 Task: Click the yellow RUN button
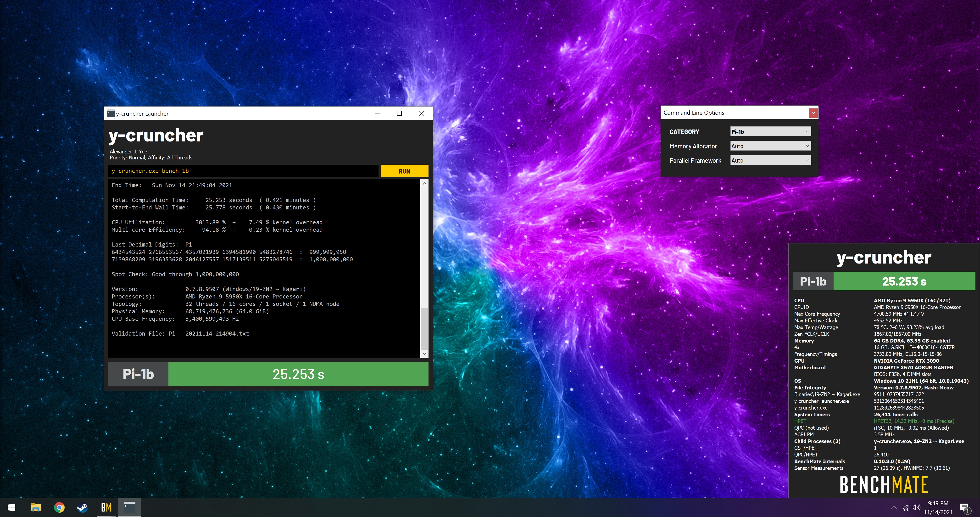click(x=404, y=171)
